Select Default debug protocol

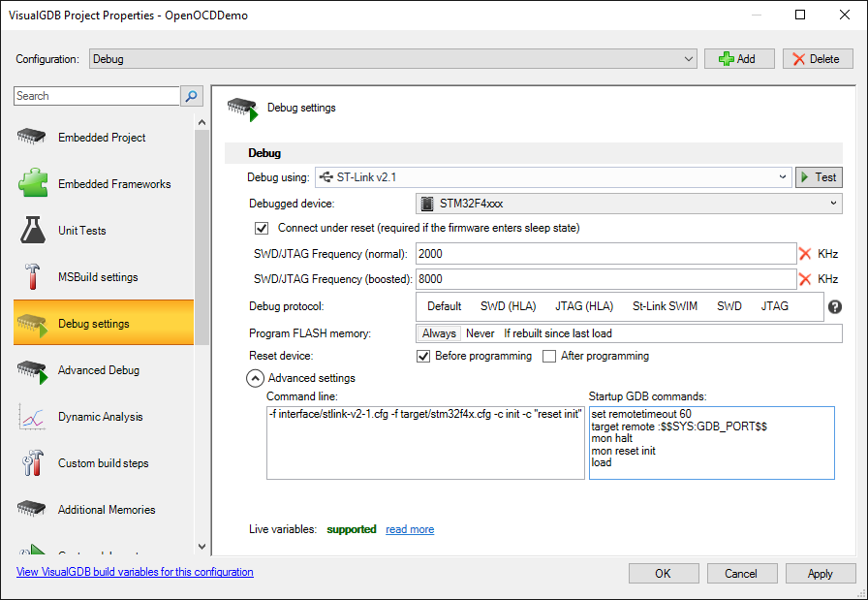click(x=444, y=306)
